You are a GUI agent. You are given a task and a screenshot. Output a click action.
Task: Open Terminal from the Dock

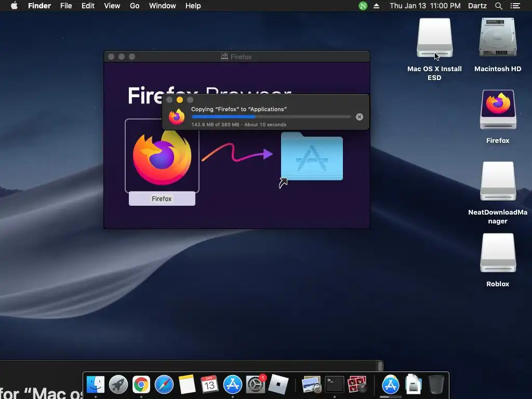[335, 384]
